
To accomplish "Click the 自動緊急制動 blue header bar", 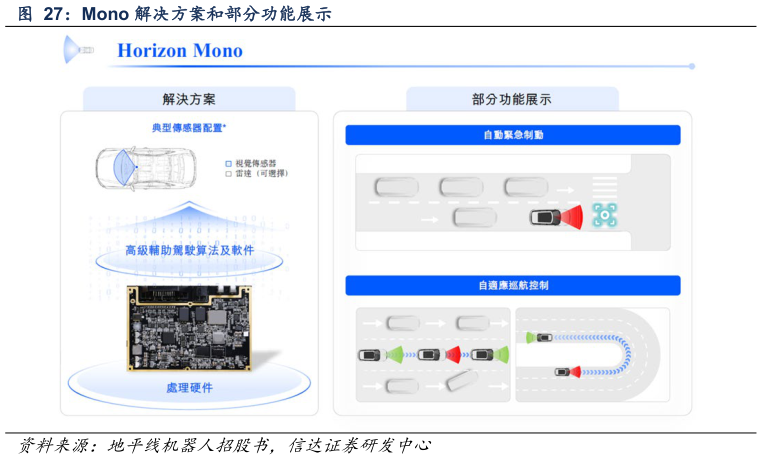I will 513,135.
